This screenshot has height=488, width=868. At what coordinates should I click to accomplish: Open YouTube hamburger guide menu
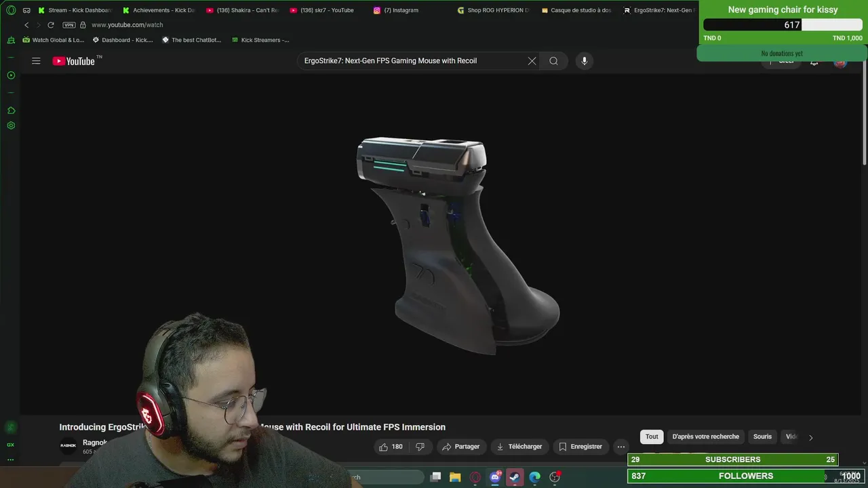tap(36, 61)
